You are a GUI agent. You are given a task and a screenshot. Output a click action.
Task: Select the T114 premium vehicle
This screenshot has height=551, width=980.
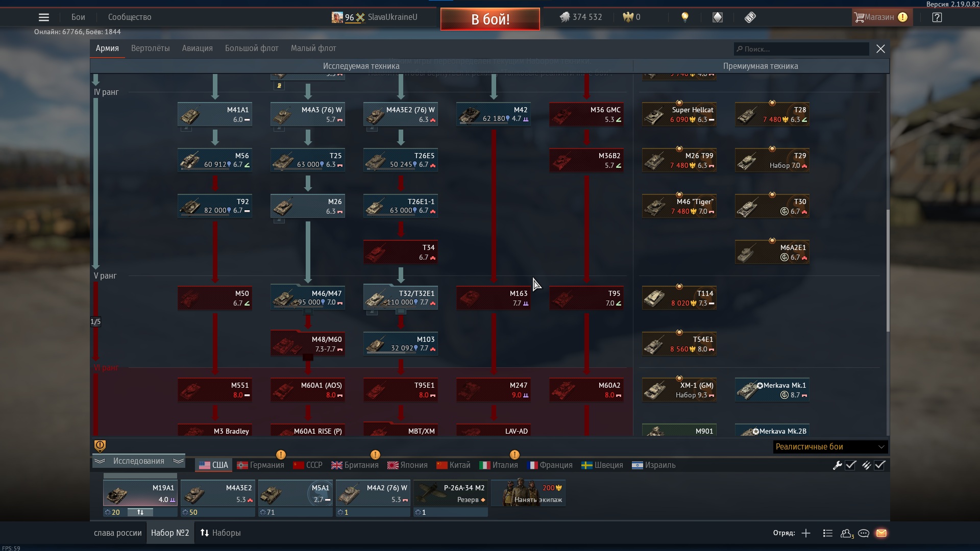pos(679,298)
